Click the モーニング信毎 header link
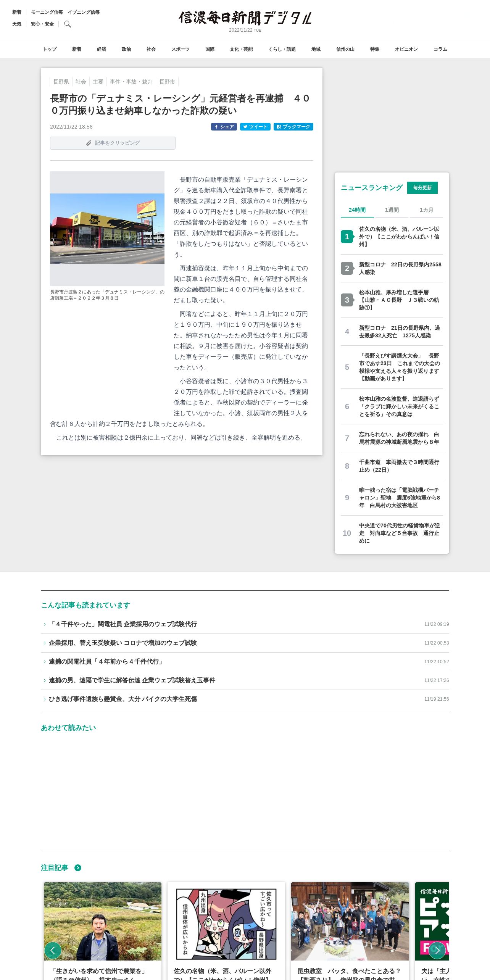This screenshot has width=490, height=980. tap(47, 12)
